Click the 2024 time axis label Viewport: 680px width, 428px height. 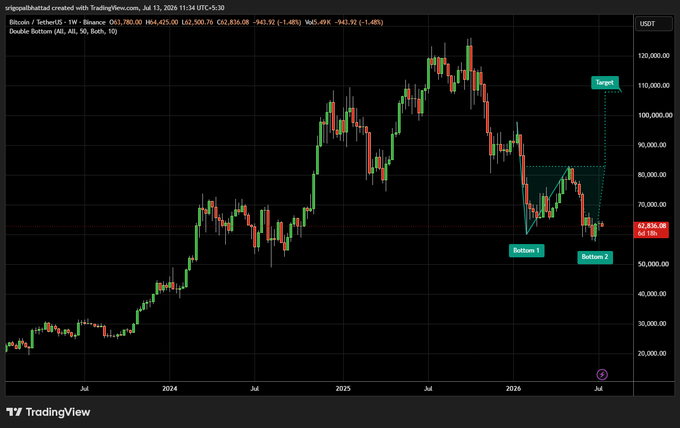tap(170, 388)
